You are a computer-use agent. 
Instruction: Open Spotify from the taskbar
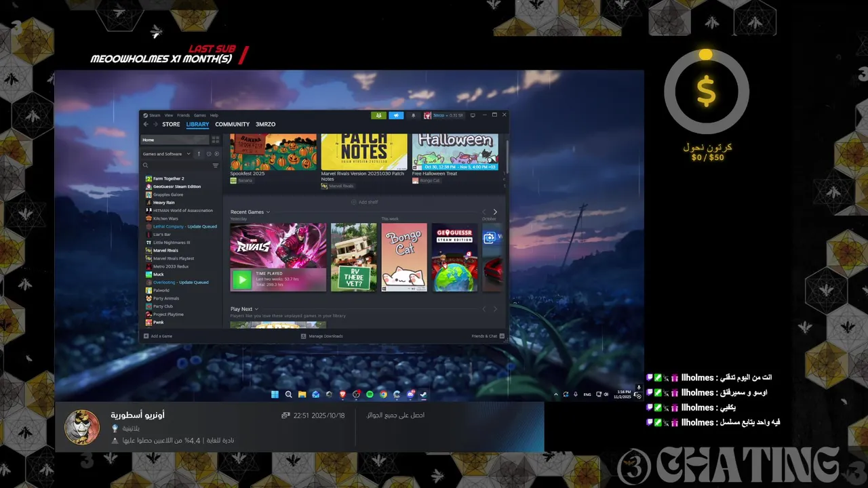pos(370,394)
